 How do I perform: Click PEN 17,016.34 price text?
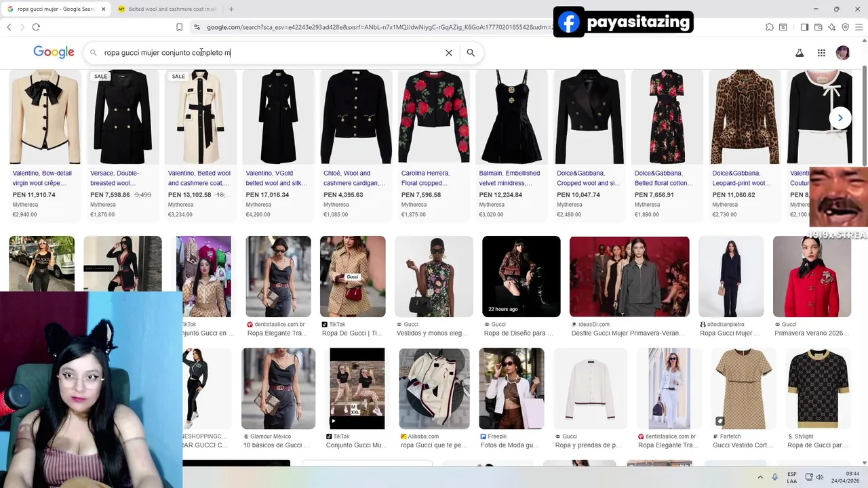pos(267,195)
